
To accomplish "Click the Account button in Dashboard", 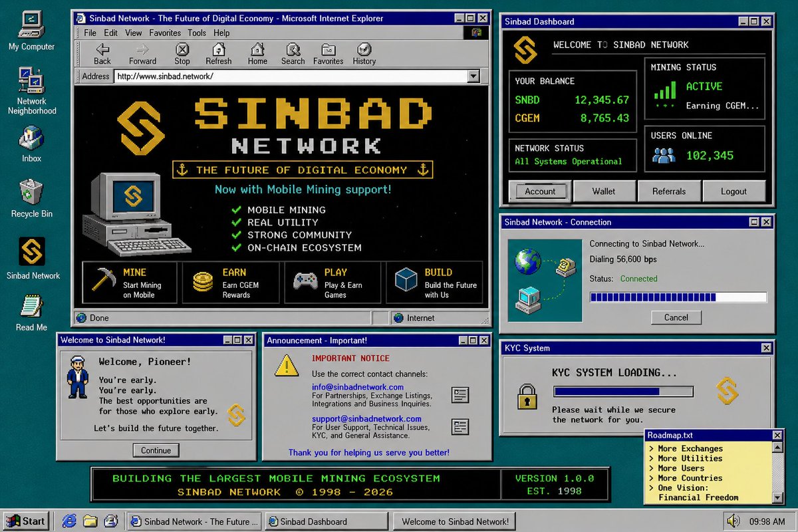I will (x=540, y=192).
